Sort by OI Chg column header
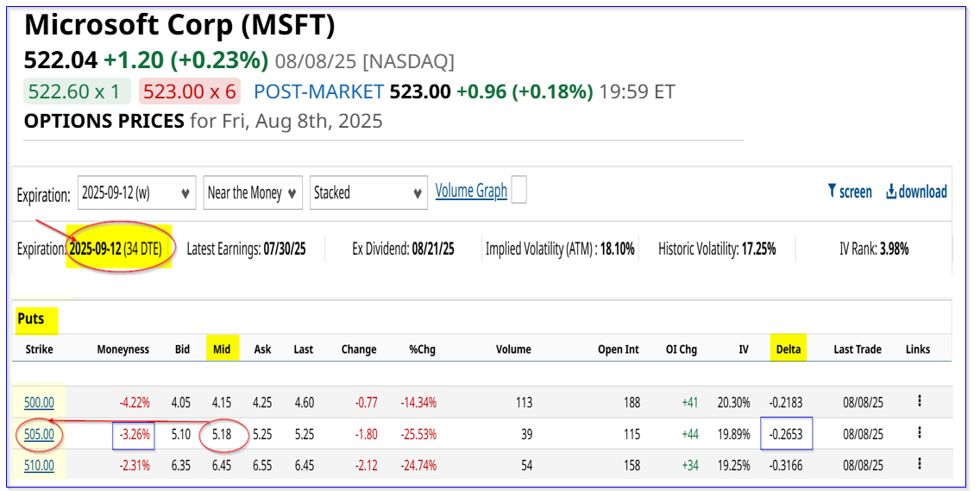 pos(682,349)
